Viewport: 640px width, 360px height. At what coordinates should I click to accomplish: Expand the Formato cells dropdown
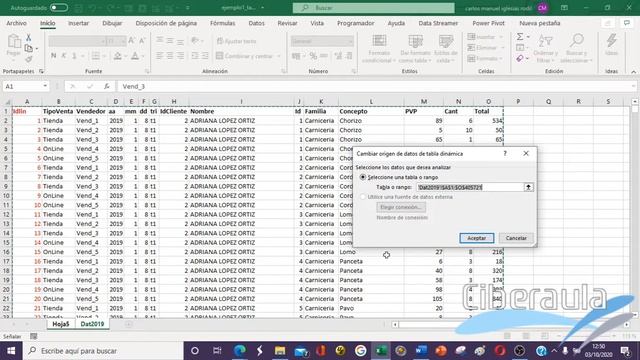pyautogui.click(x=501, y=58)
